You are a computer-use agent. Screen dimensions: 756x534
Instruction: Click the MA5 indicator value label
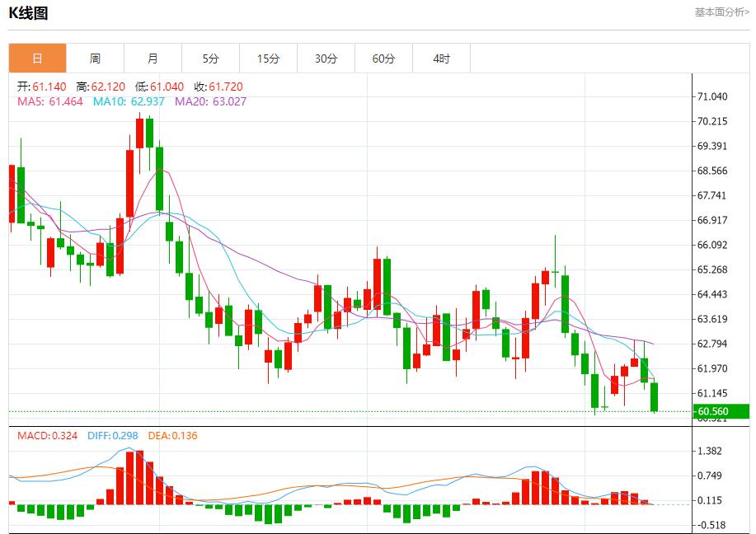(50, 102)
